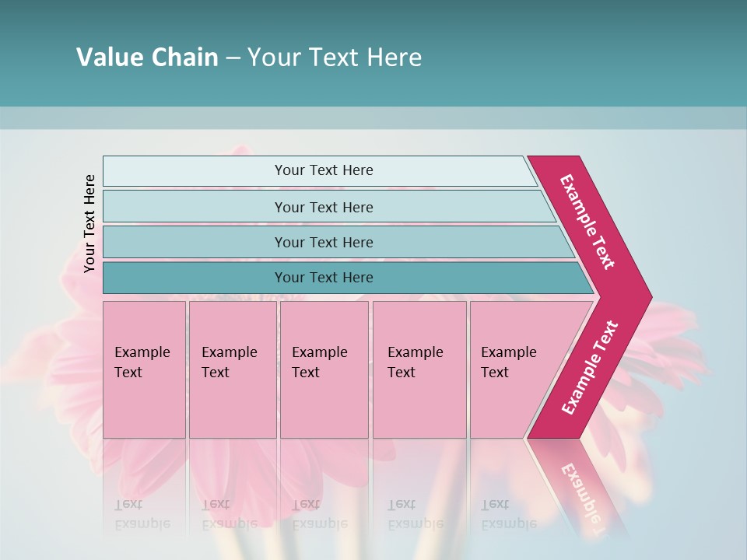Click the leftmost pink "Example Text" box
The height and width of the screenshot is (560, 747).
(144, 369)
